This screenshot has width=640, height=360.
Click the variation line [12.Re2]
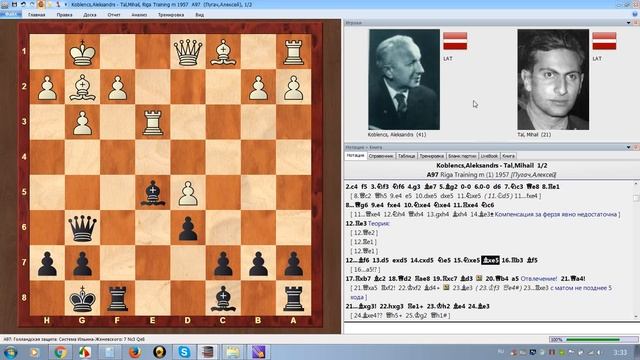tap(364, 233)
